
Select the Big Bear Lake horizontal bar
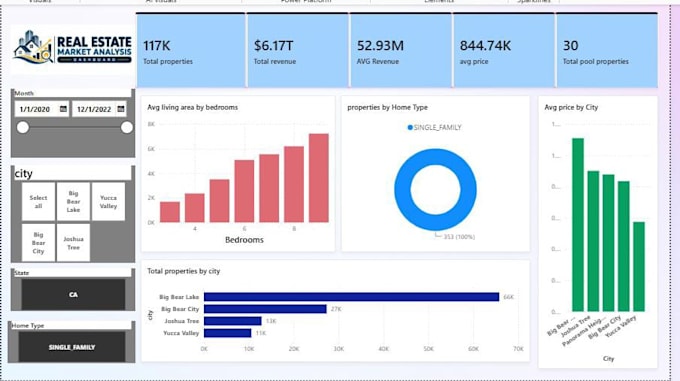click(351, 297)
